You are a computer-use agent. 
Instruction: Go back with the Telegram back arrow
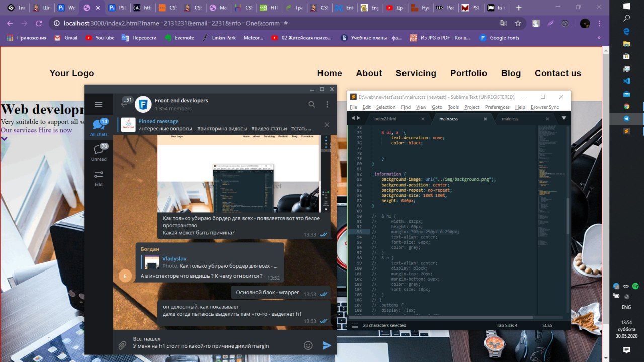coord(124,104)
